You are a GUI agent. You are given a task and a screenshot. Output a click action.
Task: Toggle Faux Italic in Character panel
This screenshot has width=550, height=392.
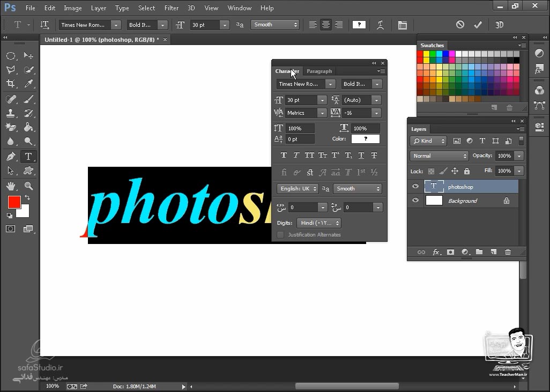click(x=296, y=155)
